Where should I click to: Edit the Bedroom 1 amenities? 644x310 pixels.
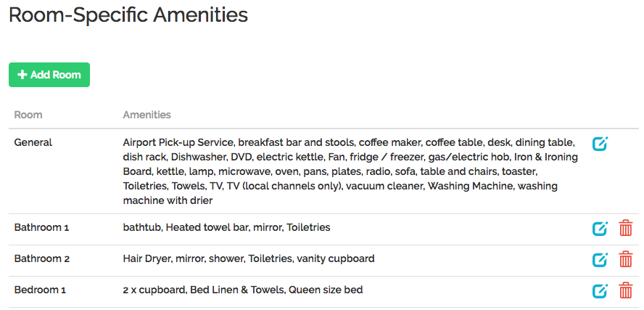[600, 290]
